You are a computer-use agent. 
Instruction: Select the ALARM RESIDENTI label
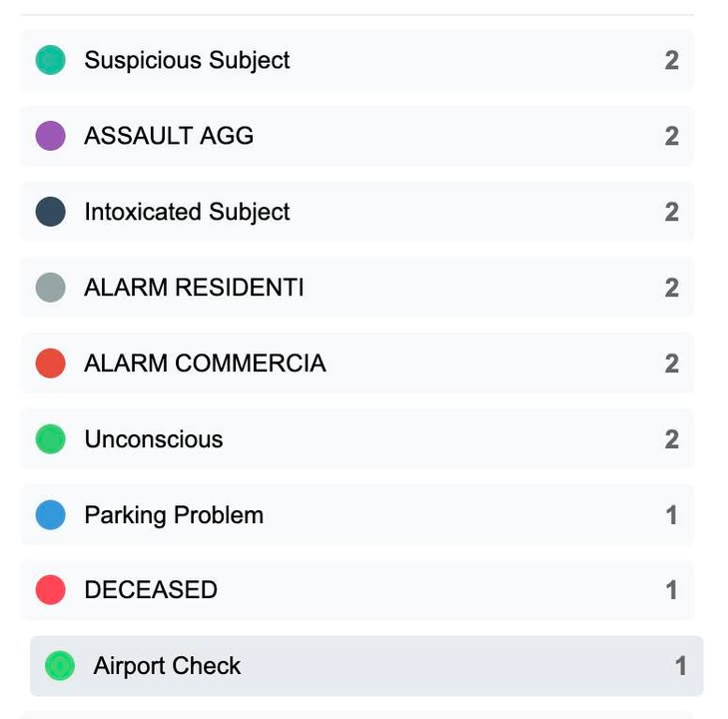click(x=194, y=288)
